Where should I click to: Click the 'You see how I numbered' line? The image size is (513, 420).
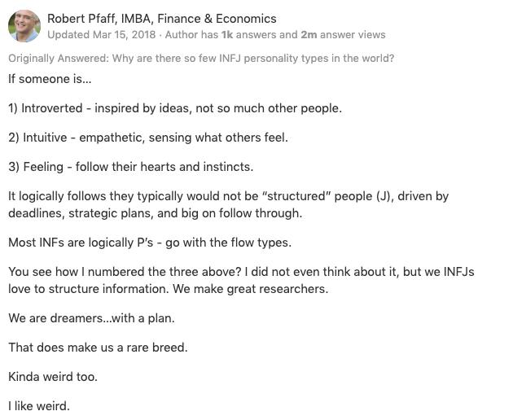tap(241, 272)
